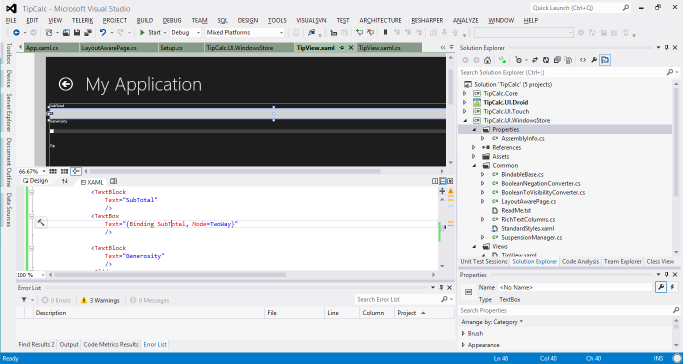This screenshot has height=364, width=683.
Task: Click the Properties wrench icon in Properties panel
Action: pyautogui.click(x=661, y=287)
